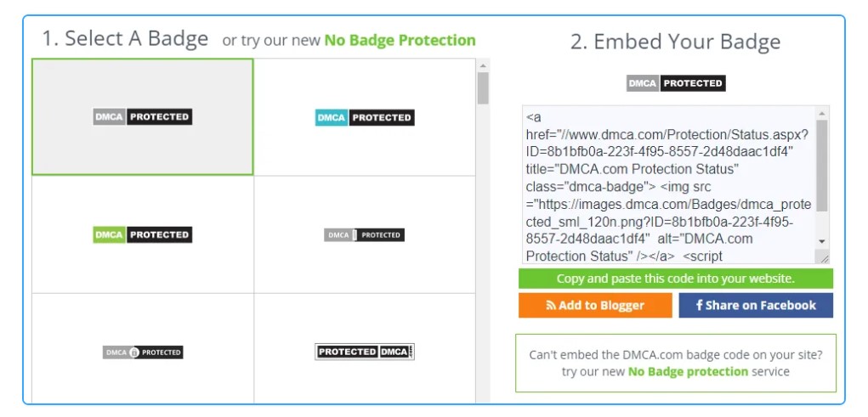This screenshot has width=868, height=417.
Task: Click the Add to Blogger button
Action: (x=595, y=305)
